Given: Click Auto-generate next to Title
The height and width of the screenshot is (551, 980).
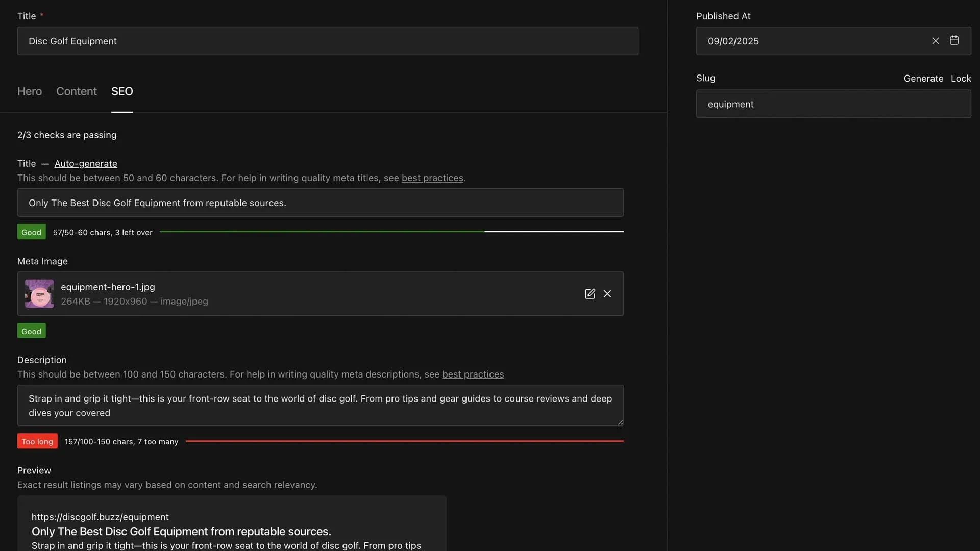Looking at the screenshot, I should 85,164.
